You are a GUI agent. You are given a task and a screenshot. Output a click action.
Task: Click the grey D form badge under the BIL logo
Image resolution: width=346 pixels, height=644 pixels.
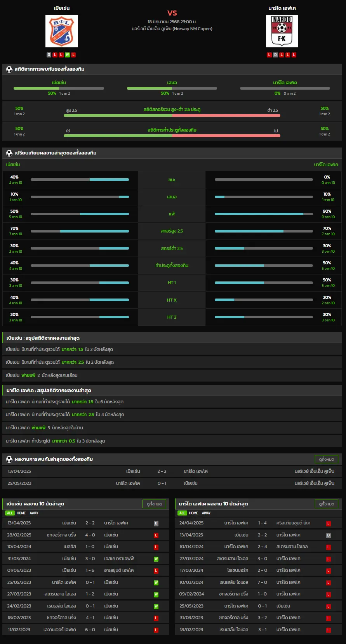click(49, 55)
